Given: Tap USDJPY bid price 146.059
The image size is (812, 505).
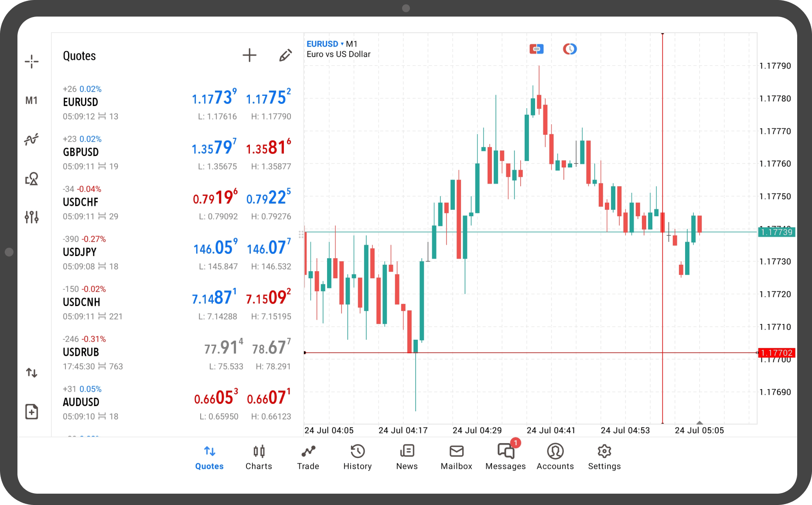Looking at the screenshot, I should 215,247.
